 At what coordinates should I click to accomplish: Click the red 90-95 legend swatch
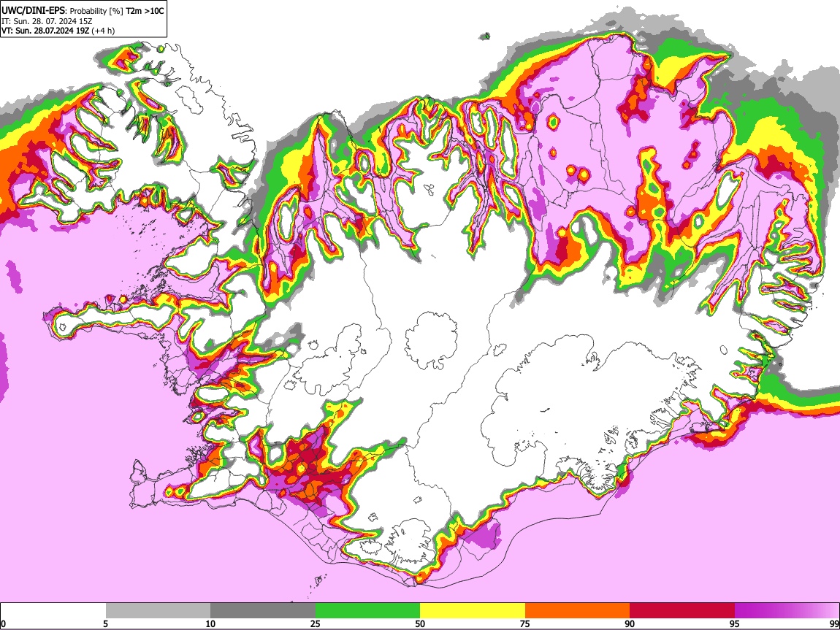point(682,611)
